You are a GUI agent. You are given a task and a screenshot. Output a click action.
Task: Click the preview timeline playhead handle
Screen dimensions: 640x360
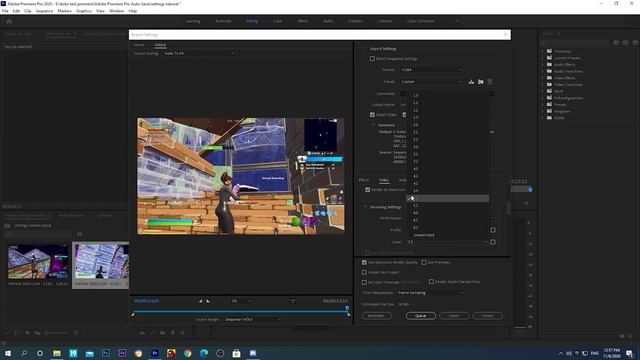[x=347, y=308]
